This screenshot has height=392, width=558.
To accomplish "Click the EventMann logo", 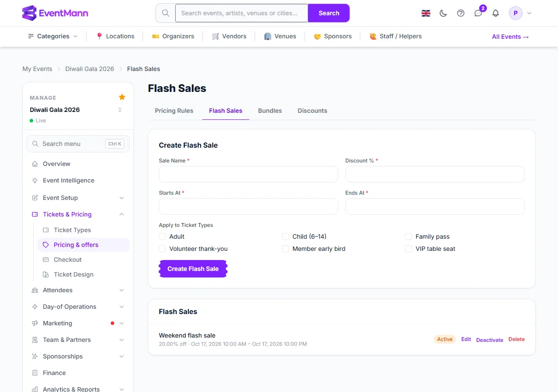I will click(x=55, y=13).
